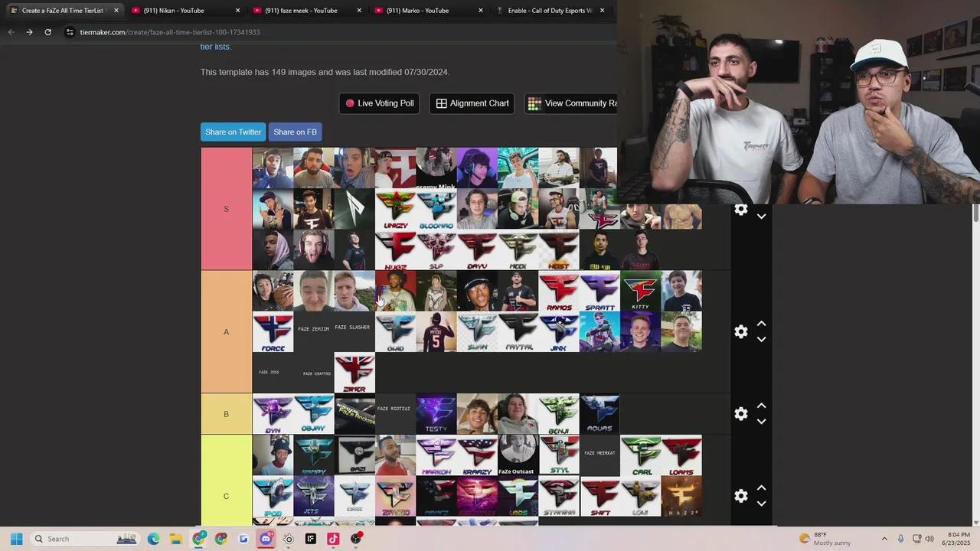Reload the TierMaker page
Image resolution: width=980 pixels, height=551 pixels.
pos(47,32)
